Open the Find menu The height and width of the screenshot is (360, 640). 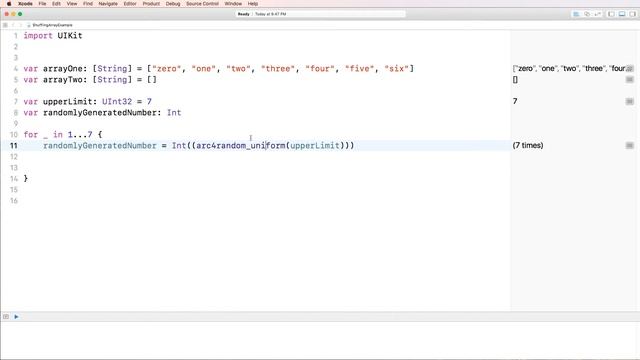click(x=88, y=4)
